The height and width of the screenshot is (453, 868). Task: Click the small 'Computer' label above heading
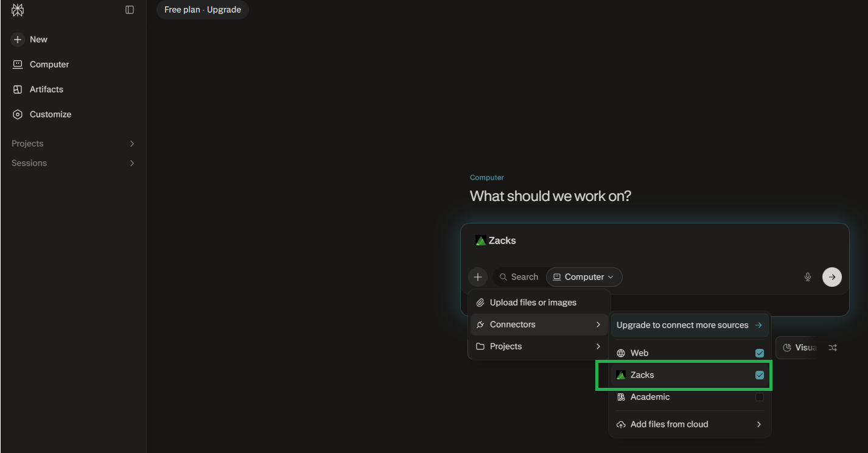click(487, 178)
